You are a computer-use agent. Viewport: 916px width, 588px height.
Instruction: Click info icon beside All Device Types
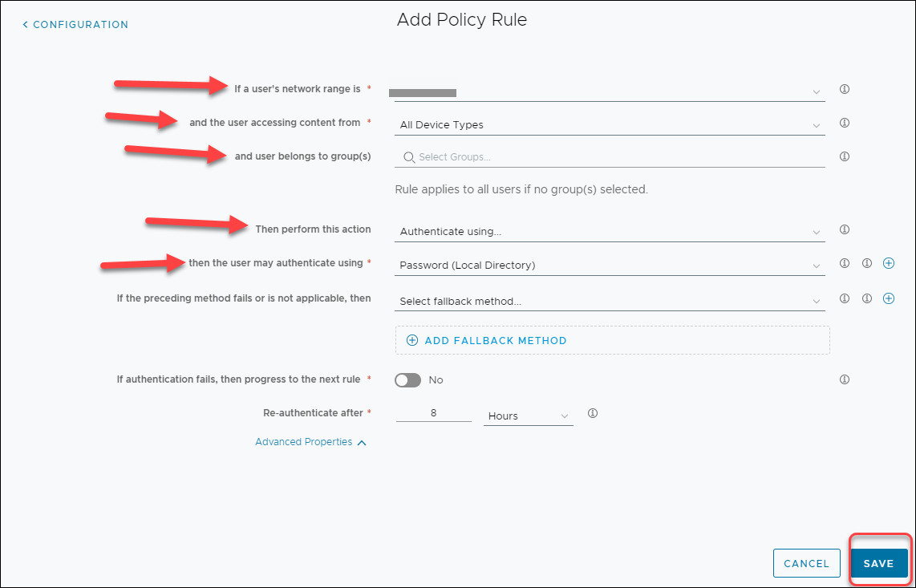click(x=844, y=124)
